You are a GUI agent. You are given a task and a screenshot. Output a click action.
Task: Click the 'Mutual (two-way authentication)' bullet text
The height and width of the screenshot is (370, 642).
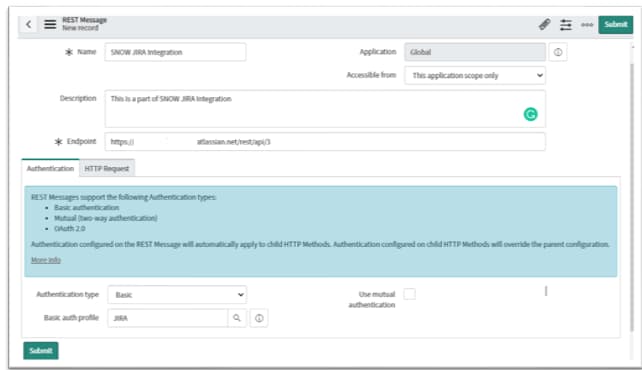[106, 218]
